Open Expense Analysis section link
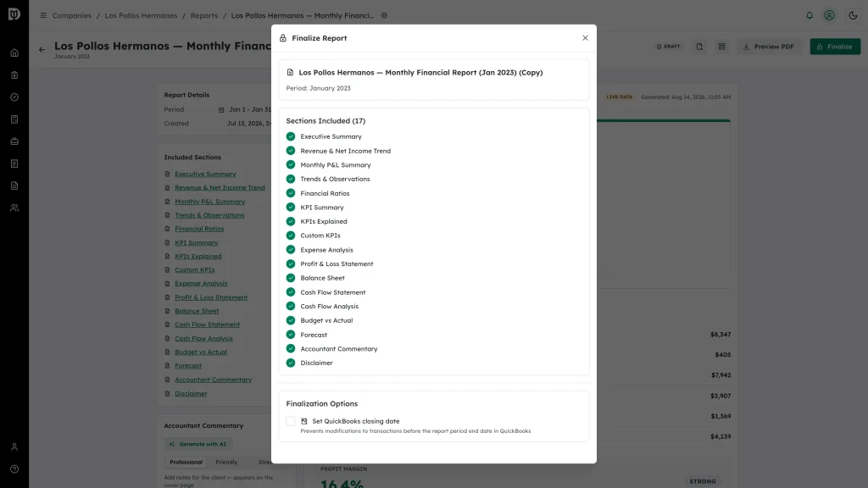The image size is (868, 488). coord(201,283)
